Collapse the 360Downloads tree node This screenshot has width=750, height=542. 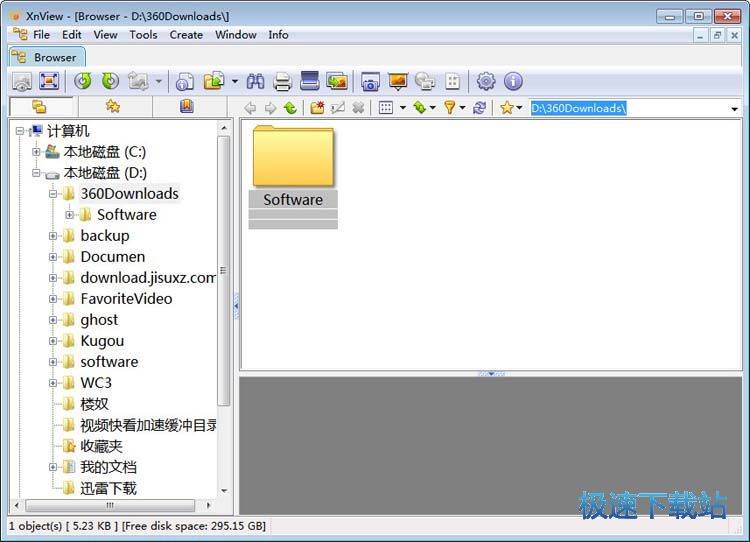click(54, 194)
